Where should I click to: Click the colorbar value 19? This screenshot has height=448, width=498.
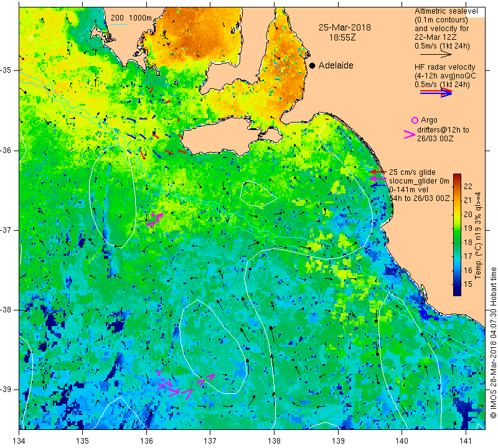[x=468, y=228]
